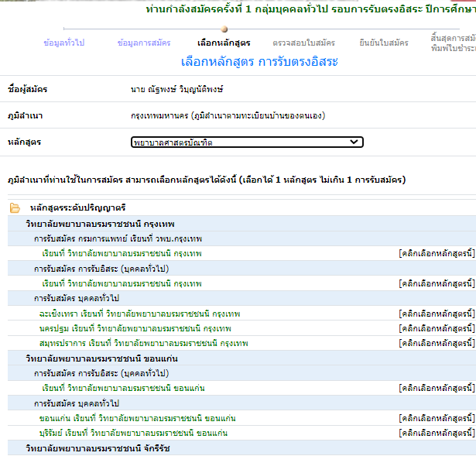The width and height of the screenshot is (476, 456).
Task: Go to the ข้อมูลทั่วไป step
Action: [64, 43]
